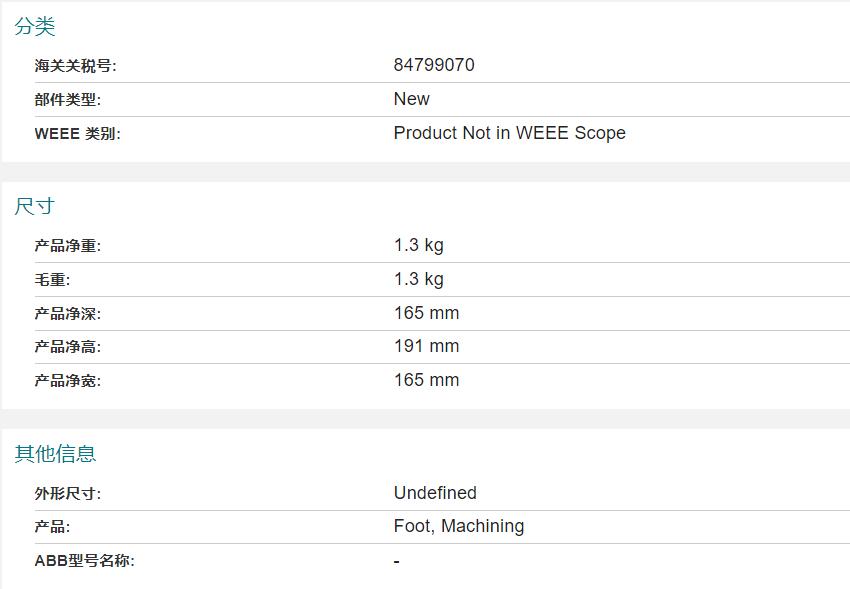Click the 尺寸 section heading
The height and width of the screenshot is (589, 850).
tap(35, 206)
